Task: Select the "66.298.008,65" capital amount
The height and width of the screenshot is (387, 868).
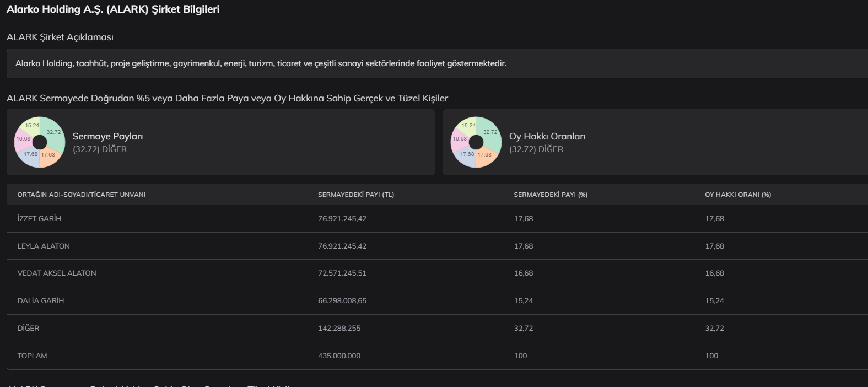Action: [342, 300]
